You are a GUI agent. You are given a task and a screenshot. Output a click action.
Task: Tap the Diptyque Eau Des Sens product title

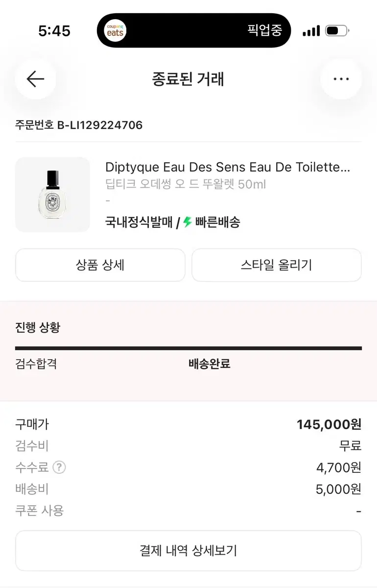point(228,167)
